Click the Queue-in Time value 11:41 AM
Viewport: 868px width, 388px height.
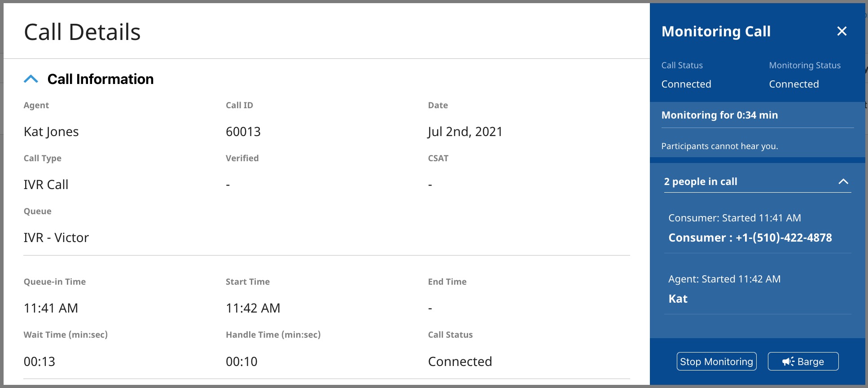click(x=51, y=308)
